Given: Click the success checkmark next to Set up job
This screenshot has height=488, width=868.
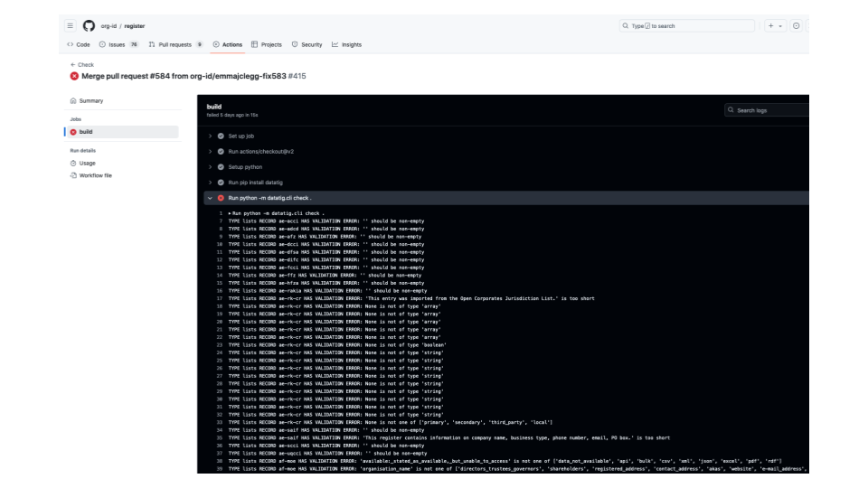Looking at the screenshot, I should coord(221,136).
